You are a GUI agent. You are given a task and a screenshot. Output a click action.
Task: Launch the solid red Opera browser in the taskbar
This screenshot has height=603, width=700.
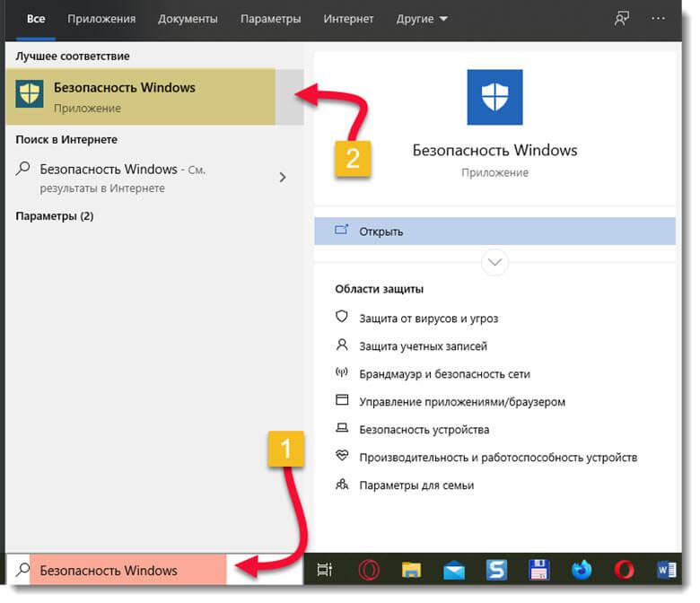[624, 570]
